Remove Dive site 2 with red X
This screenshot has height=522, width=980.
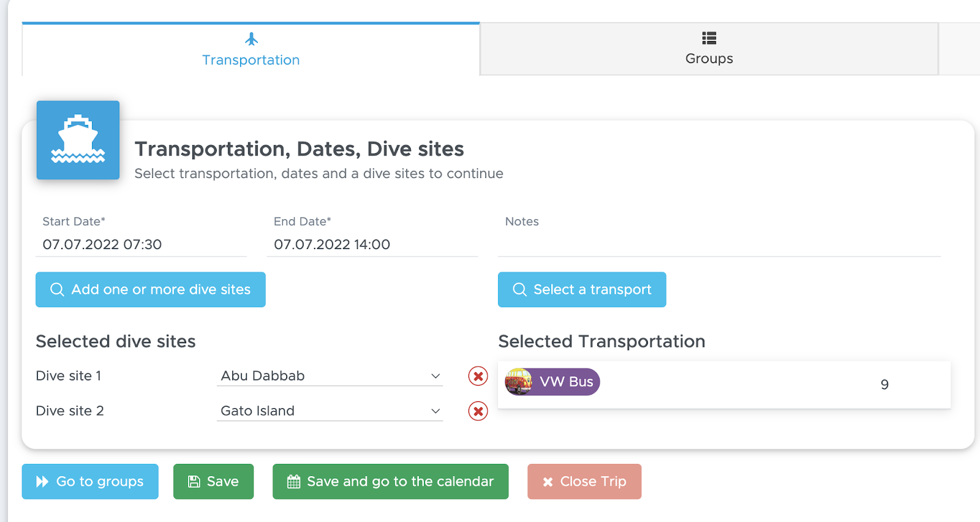tap(478, 411)
